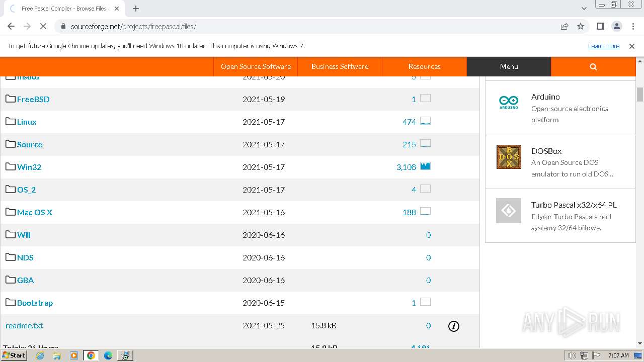Open Internet Explorer from the taskbar

tap(40, 355)
